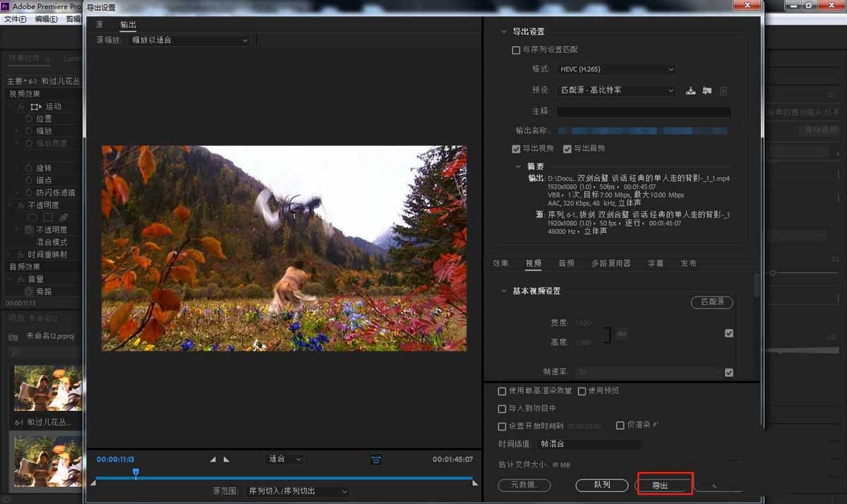Switch to the 音频 settings tab
The width and height of the screenshot is (847, 504).
(567, 263)
